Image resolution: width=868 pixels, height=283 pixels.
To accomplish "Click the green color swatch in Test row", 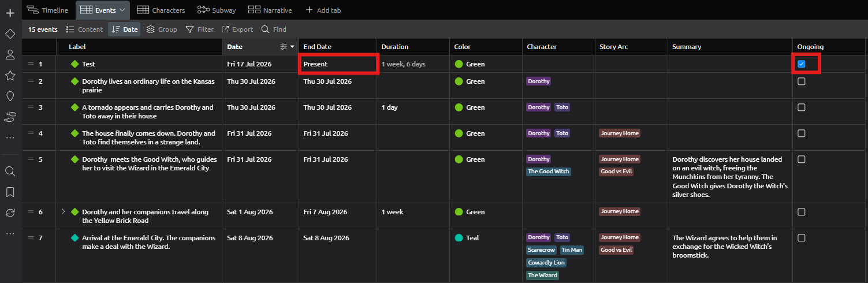I will click(459, 64).
